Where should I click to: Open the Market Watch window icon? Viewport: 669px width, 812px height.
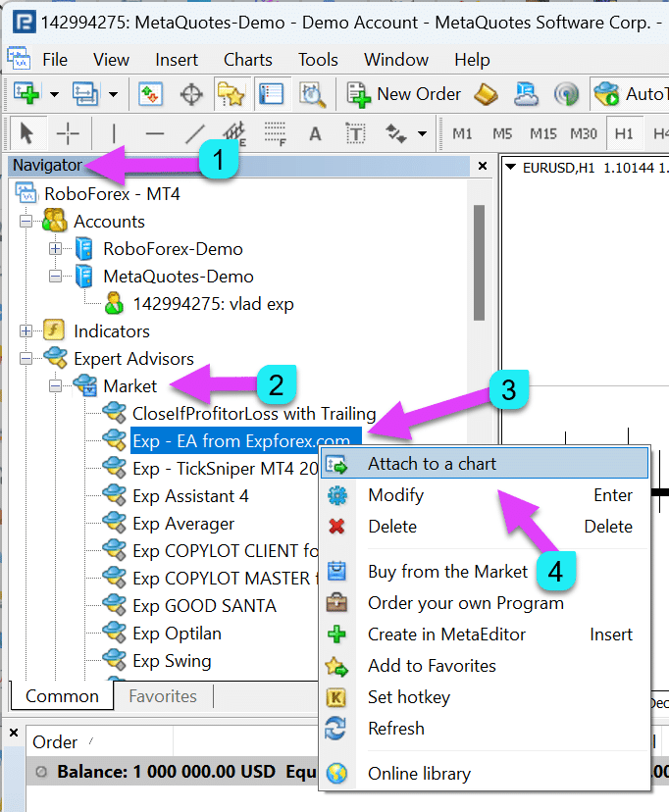150,94
